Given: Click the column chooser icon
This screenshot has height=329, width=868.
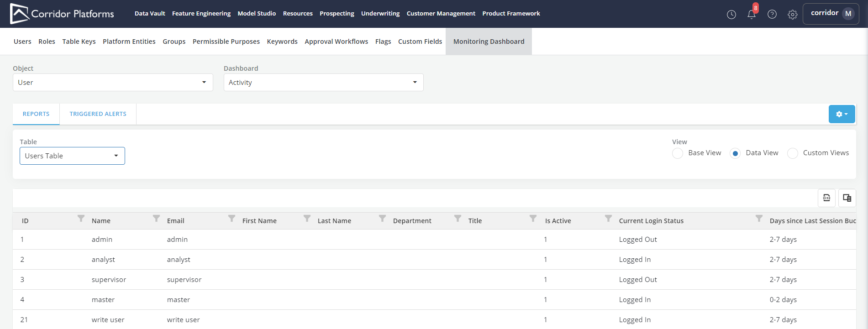Looking at the screenshot, I should pyautogui.click(x=847, y=198).
